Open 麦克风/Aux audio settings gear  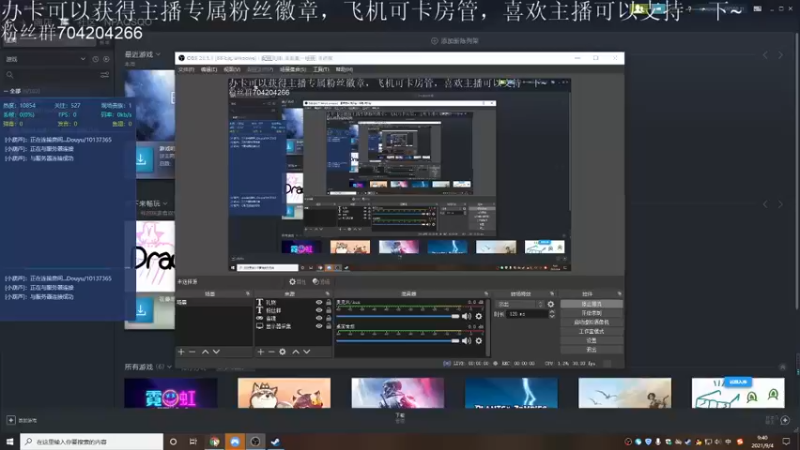[479, 316]
